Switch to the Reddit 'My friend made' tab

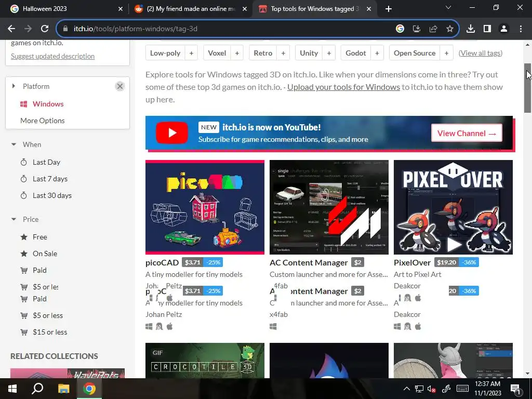click(x=190, y=9)
